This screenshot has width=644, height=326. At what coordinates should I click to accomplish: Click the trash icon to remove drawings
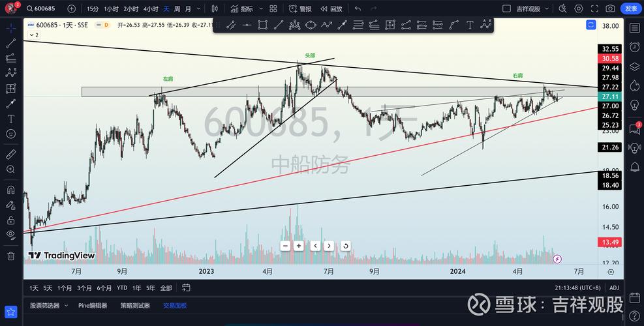[10, 256]
